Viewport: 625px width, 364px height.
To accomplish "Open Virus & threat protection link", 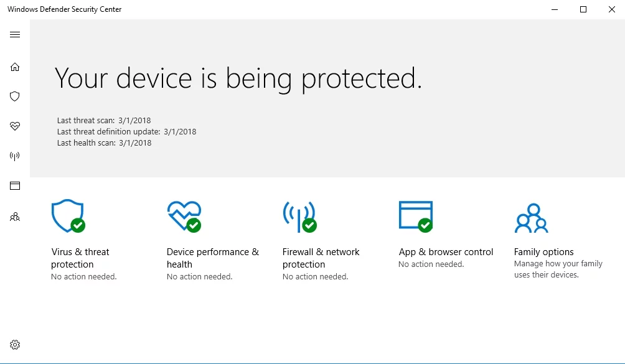I will [x=80, y=258].
